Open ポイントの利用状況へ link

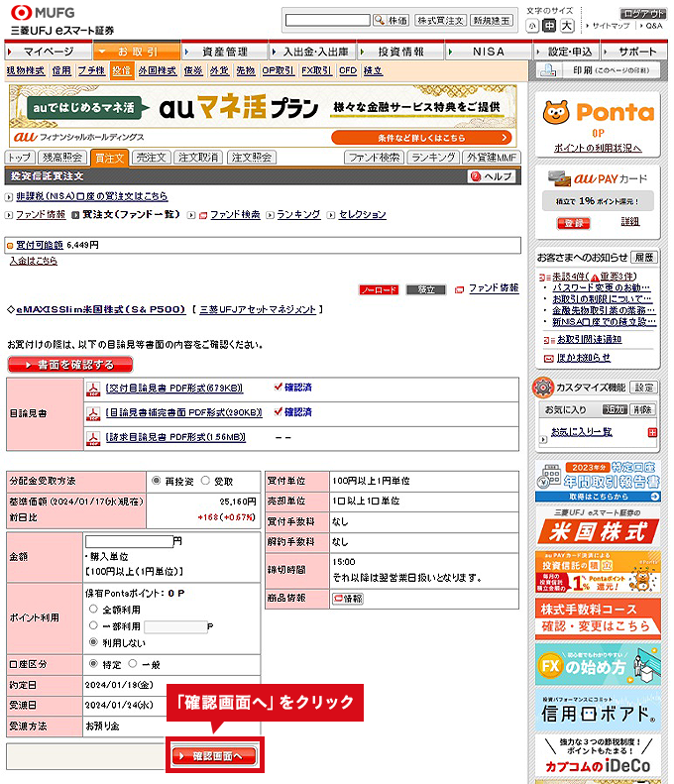tap(598, 148)
